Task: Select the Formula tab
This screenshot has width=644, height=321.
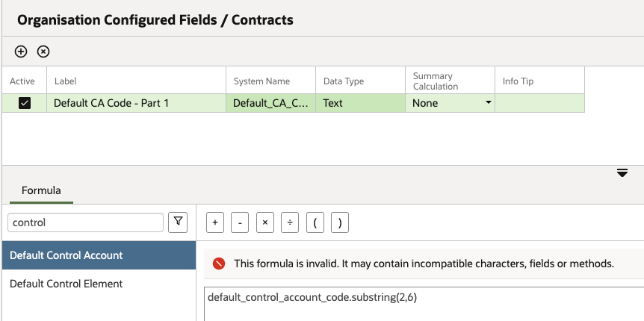Action: click(41, 190)
